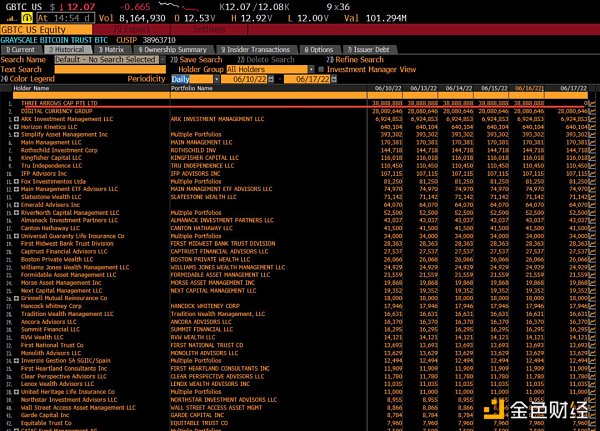
Task: Click Delete Search button
Action: [266, 60]
